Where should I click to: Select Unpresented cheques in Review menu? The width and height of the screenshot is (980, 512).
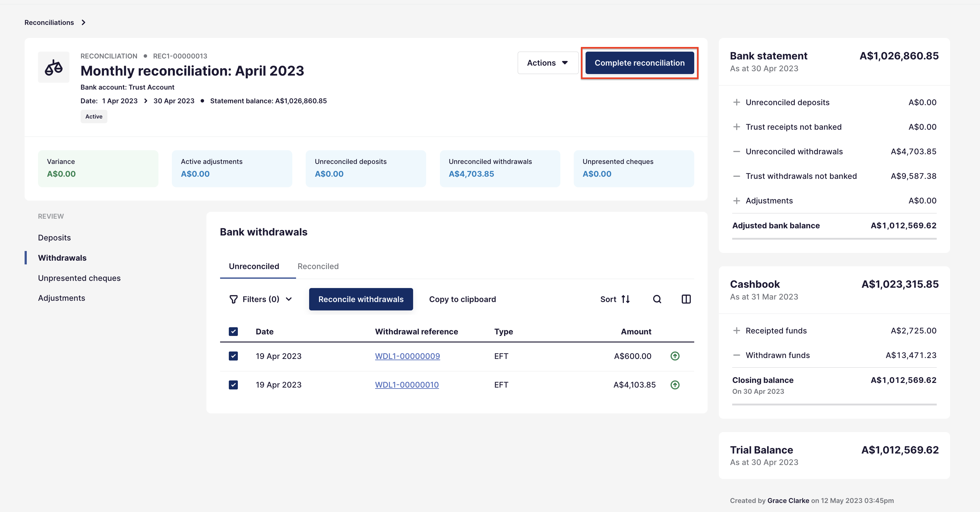79,278
